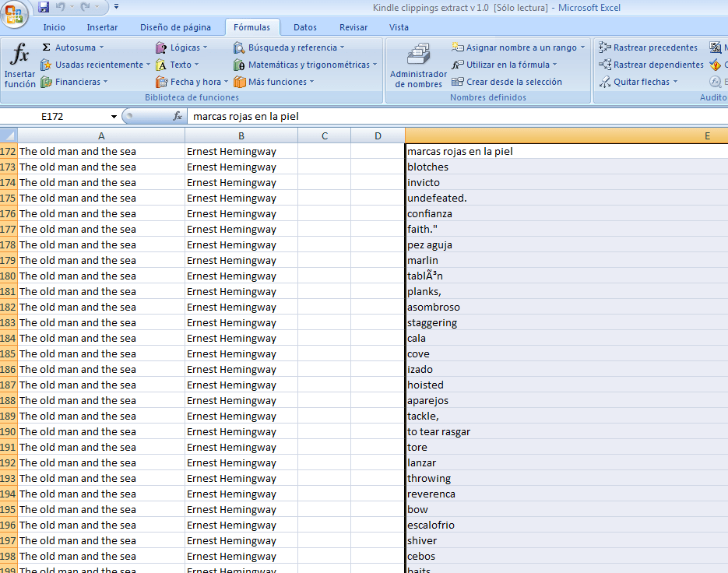
Task: Expand Asignar nombre a un rango dropdown
Action: pos(582,47)
